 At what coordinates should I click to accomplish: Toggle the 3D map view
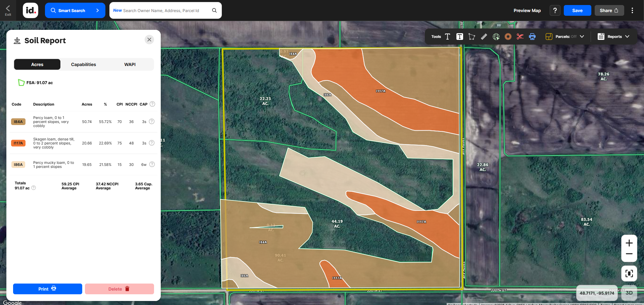629,293
